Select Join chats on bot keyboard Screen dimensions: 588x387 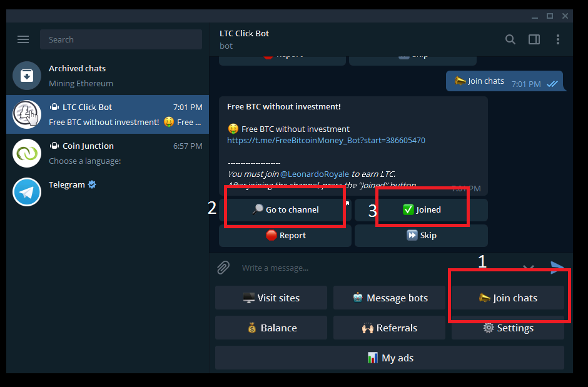point(508,298)
